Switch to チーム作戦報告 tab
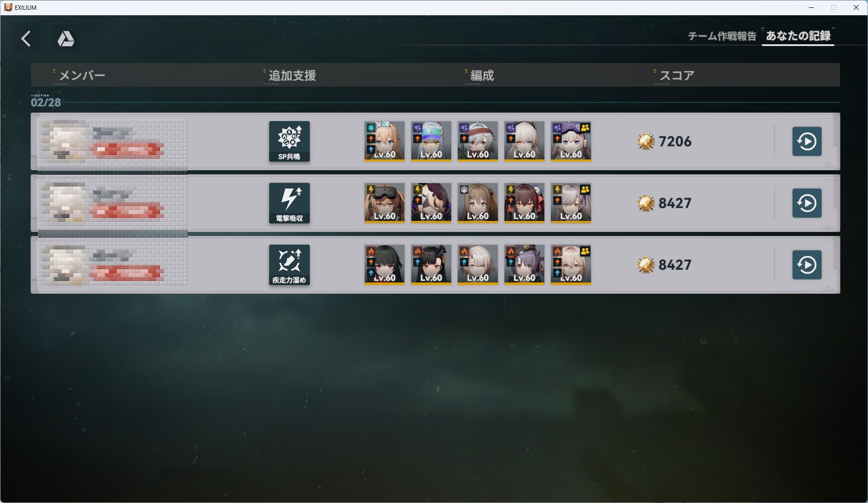The image size is (868, 503). pyautogui.click(x=722, y=36)
